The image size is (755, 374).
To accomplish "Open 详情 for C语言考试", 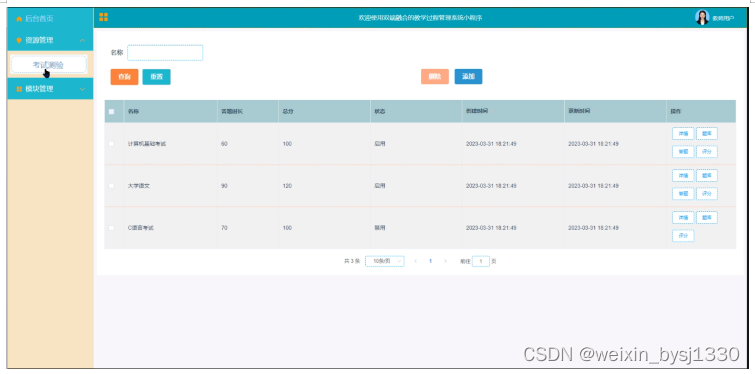I will pos(683,218).
